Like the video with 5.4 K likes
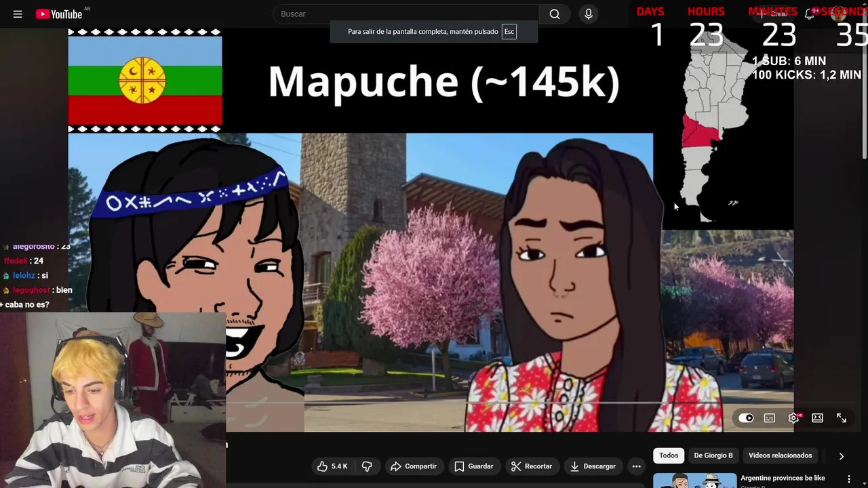Image resolution: width=868 pixels, height=488 pixels. (332, 466)
